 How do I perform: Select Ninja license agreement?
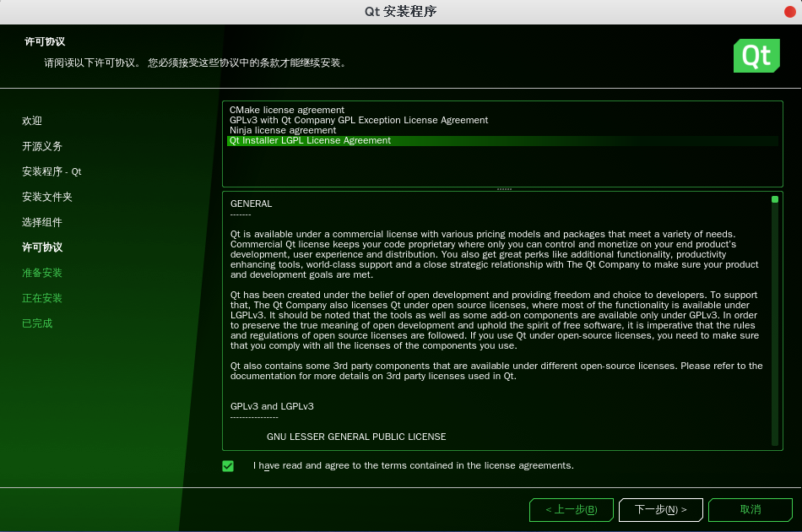283,130
